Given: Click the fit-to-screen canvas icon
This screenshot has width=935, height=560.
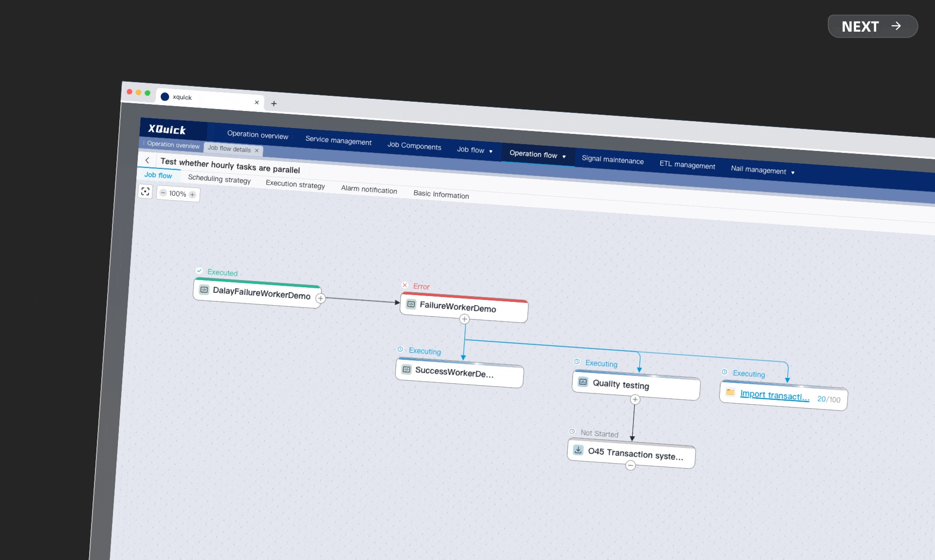Looking at the screenshot, I should (145, 191).
